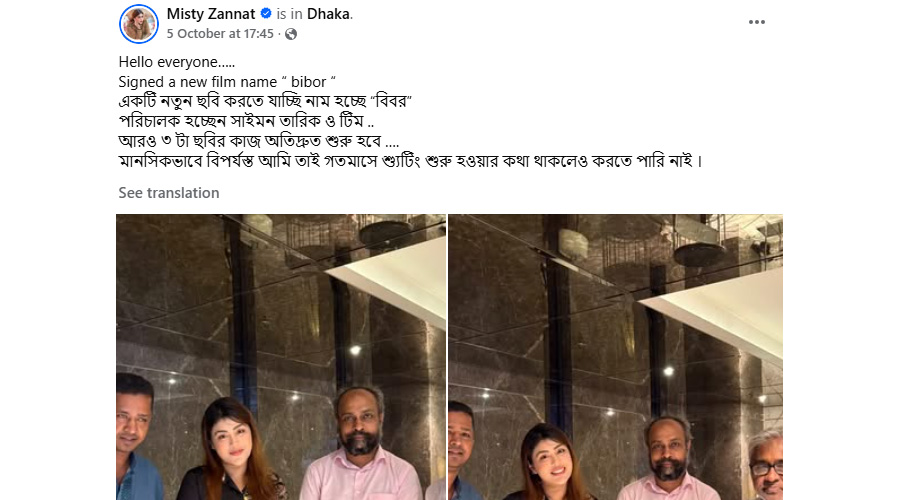Open the right post photo
This screenshot has width=900, height=500.
pyautogui.click(x=615, y=357)
